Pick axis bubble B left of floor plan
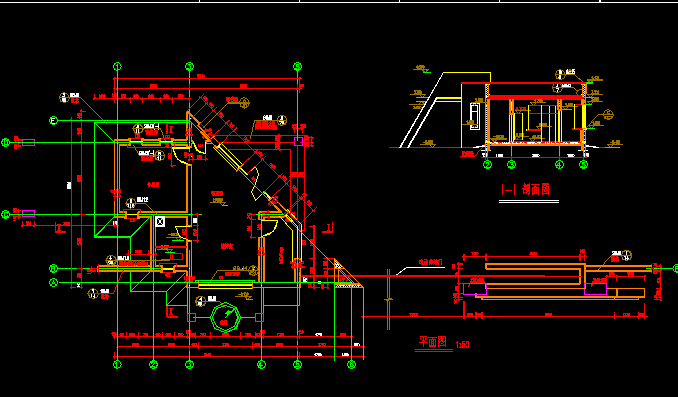Image resolution: width=678 pixels, height=397 pixels. coord(53,269)
